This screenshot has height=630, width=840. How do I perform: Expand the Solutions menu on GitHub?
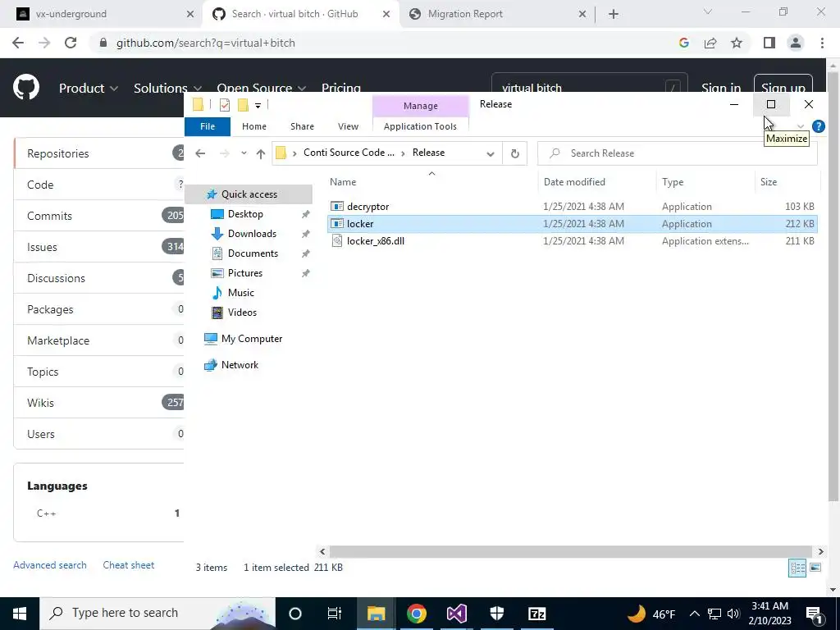pyautogui.click(x=167, y=89)
